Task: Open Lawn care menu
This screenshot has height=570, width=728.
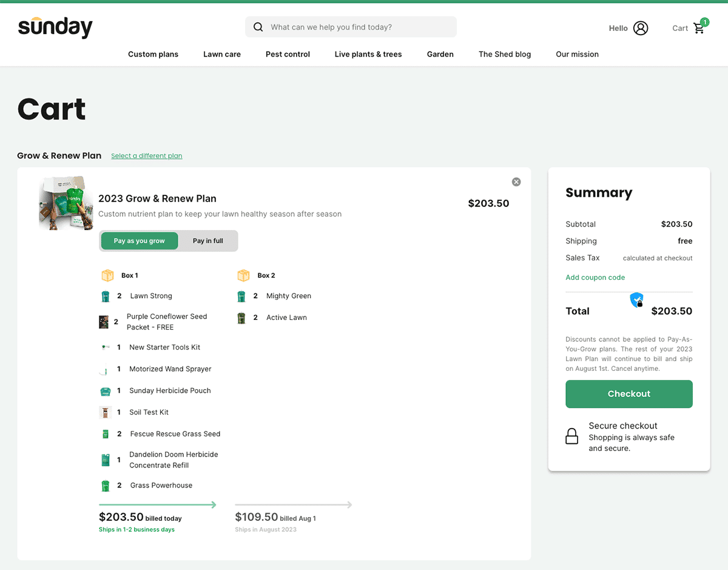Action: click(222, 54)
